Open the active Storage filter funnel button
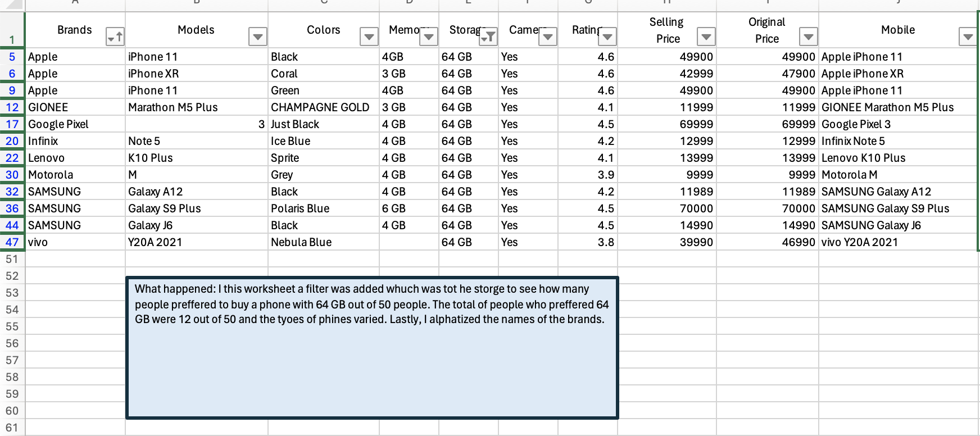The width and height of the screenshot is (980, 436). [488, 38]
